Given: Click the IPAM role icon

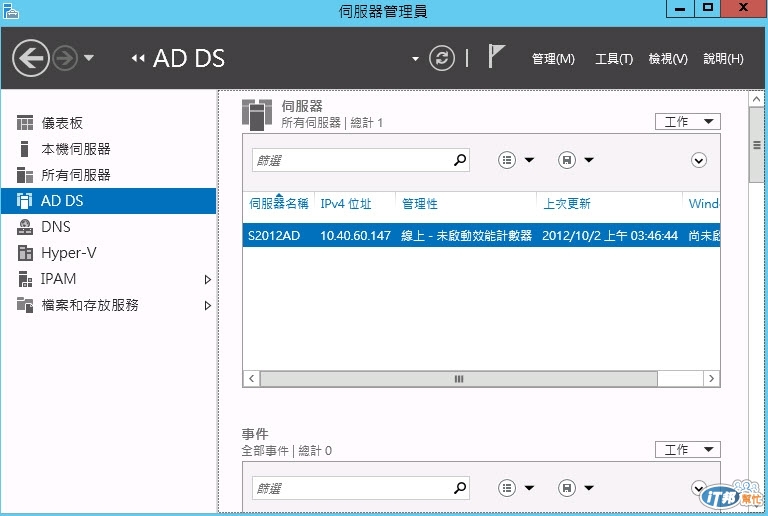Looking at the screenshot, I should 25,279.
